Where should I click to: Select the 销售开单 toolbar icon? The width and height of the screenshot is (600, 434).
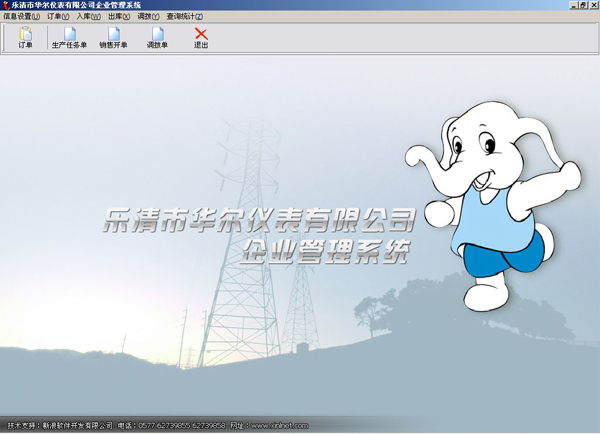(x=113, y=38)
